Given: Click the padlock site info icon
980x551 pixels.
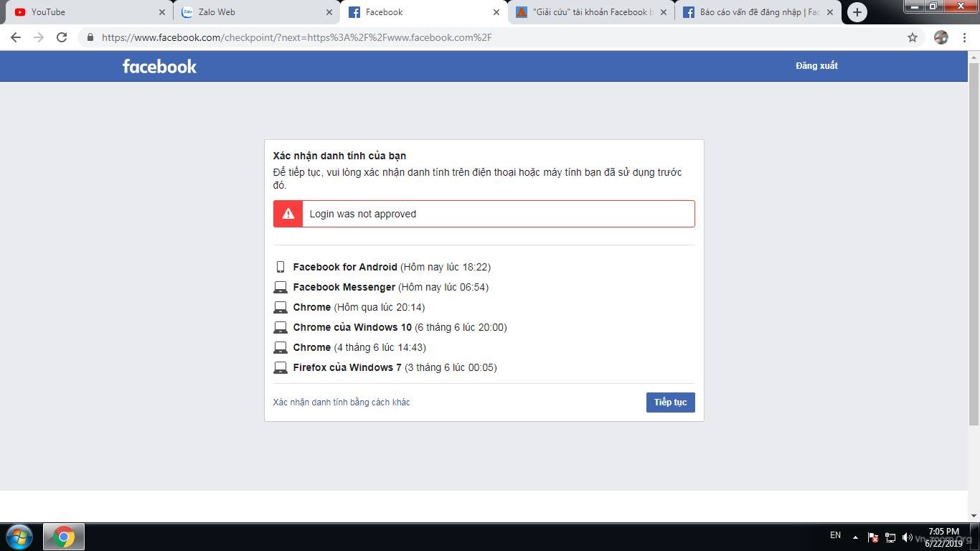Looking at the screenshot, I should coord(90,37).
